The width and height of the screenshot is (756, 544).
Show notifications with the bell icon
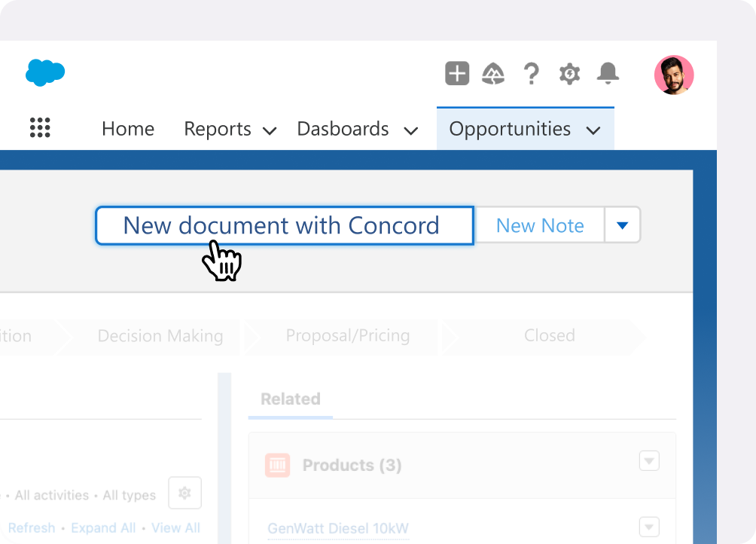(x=608, y=73)
